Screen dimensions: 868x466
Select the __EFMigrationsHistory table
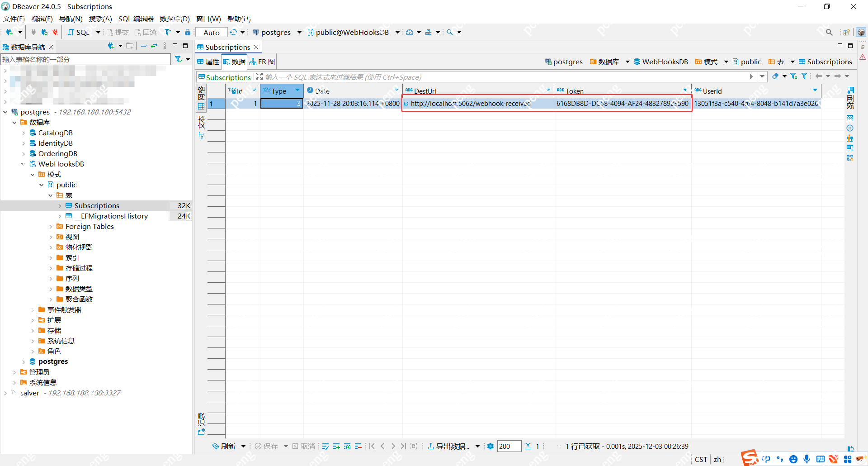click(x=111, y=216)
